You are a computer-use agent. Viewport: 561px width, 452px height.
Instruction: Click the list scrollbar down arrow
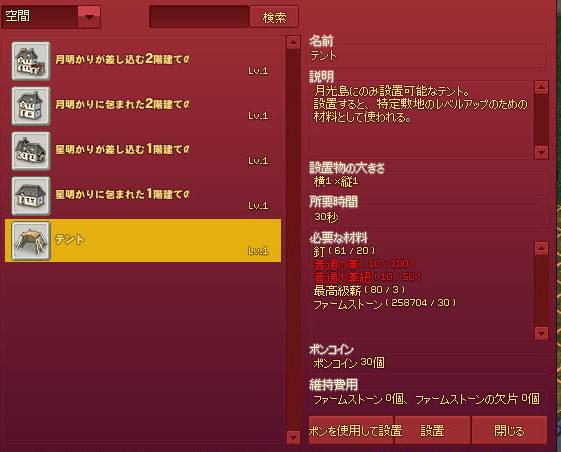click(x=293, y=437)
